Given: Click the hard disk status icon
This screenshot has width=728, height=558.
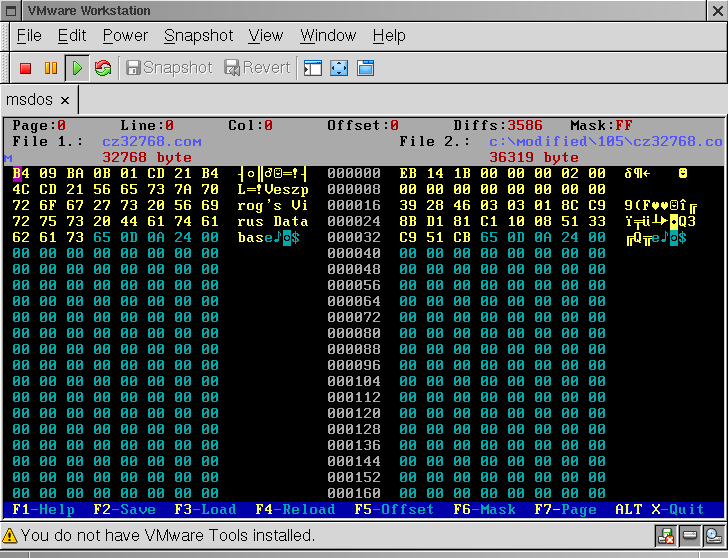Looking at the screenshot, I should point(690,536).
